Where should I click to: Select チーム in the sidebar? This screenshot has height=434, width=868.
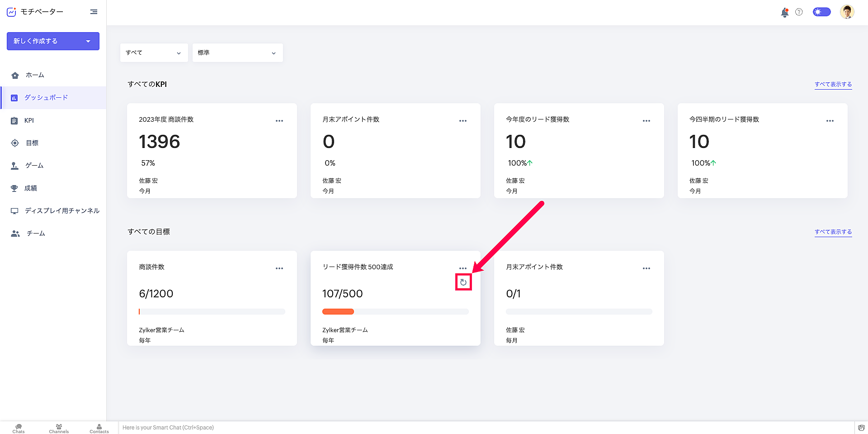(x=36, y=234)
